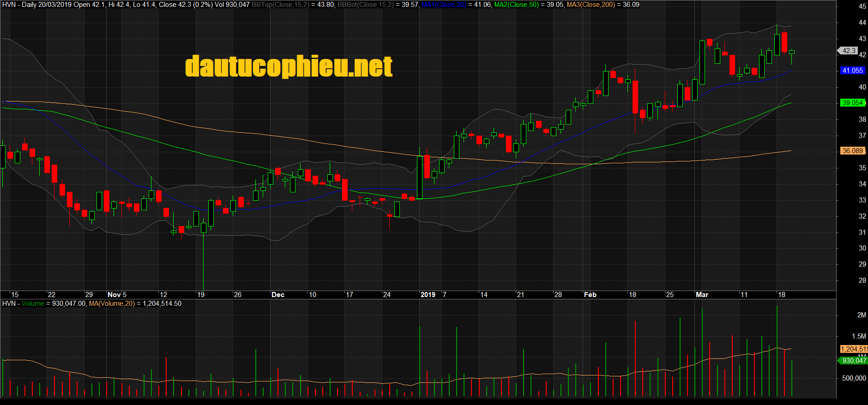
Task: Click the 38 price axis label
Action: pos(862,119)
